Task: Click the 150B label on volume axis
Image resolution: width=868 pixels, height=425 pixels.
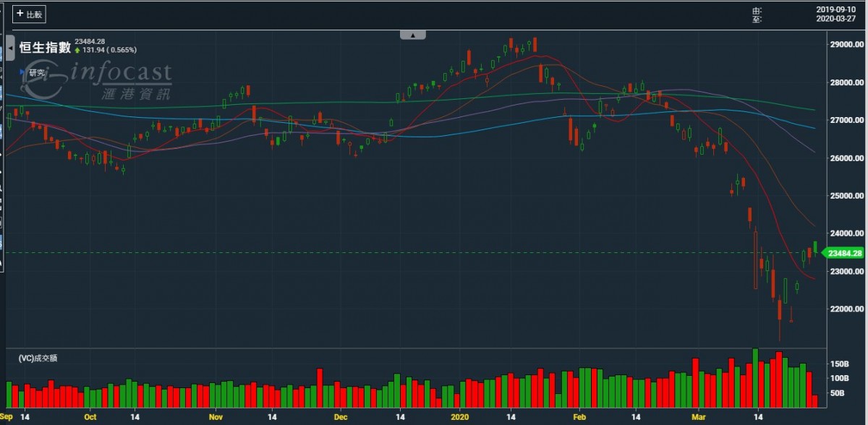Action: (839, 364)
